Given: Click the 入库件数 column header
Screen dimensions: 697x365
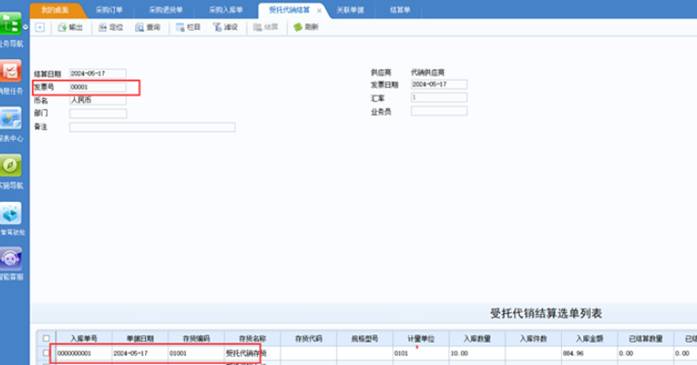Looking at the screenshot, I should pyautogui.click(x=533, y=339).
